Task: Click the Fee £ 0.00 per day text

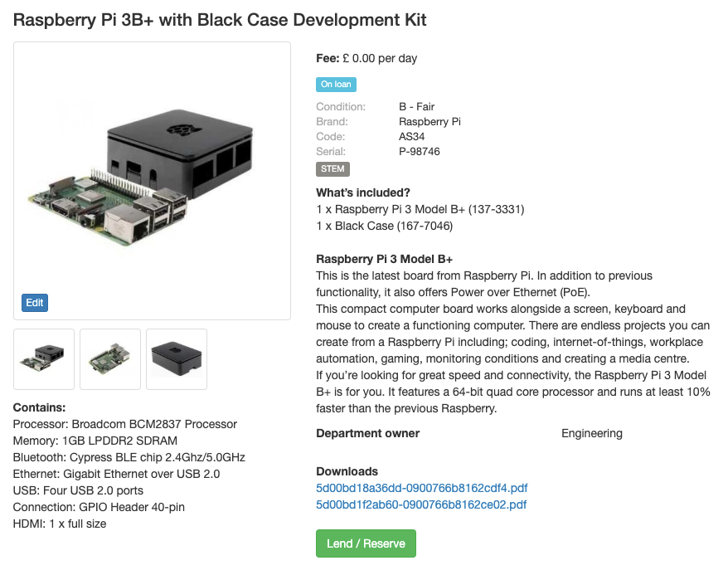Action: point(366,59)
